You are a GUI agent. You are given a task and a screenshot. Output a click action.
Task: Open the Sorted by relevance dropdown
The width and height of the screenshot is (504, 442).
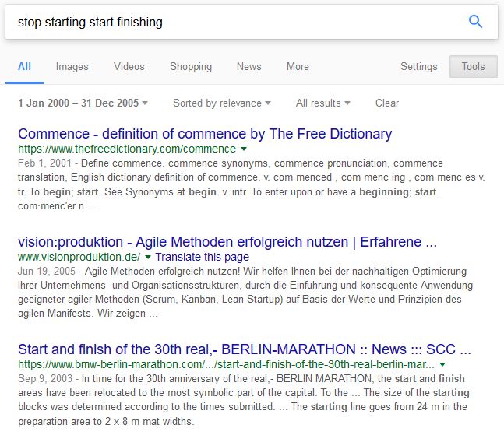(222, 103)
